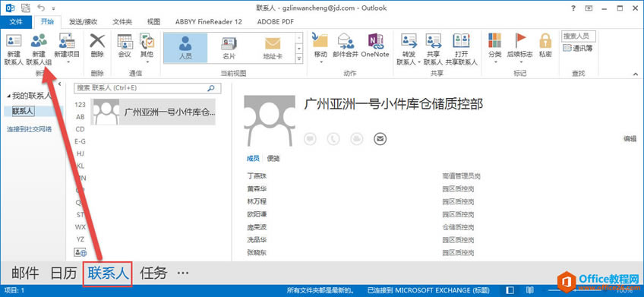Open the Follow Up (后续标志) flag dropdown
Viewport: 644px width, 297px height.
[x=520, y=49]
